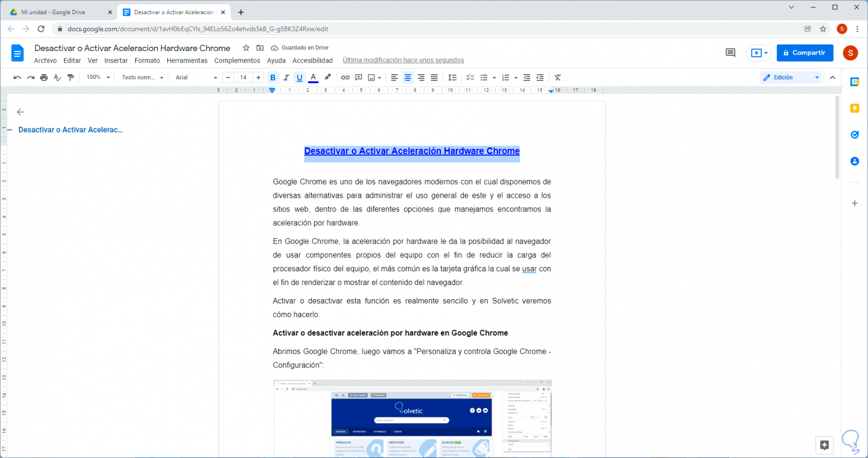Viewport: 868px width, 458px height.
Task: Choose the text color
Action: pyautogui.click(x=313, y=77)
